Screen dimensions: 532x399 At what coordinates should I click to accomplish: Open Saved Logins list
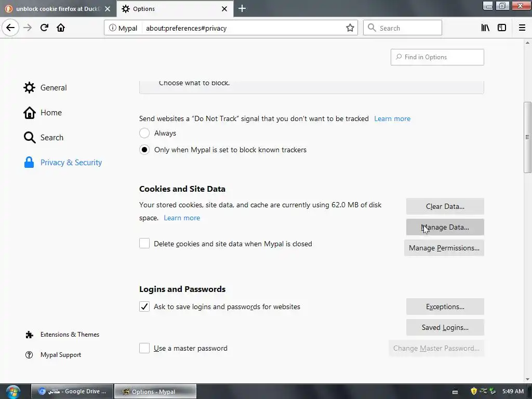(445, 327)
